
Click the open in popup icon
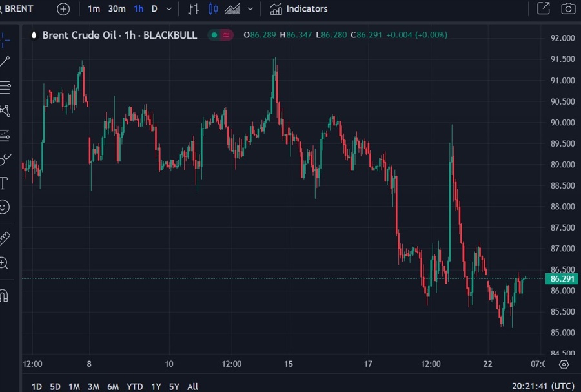pos(543,8)
